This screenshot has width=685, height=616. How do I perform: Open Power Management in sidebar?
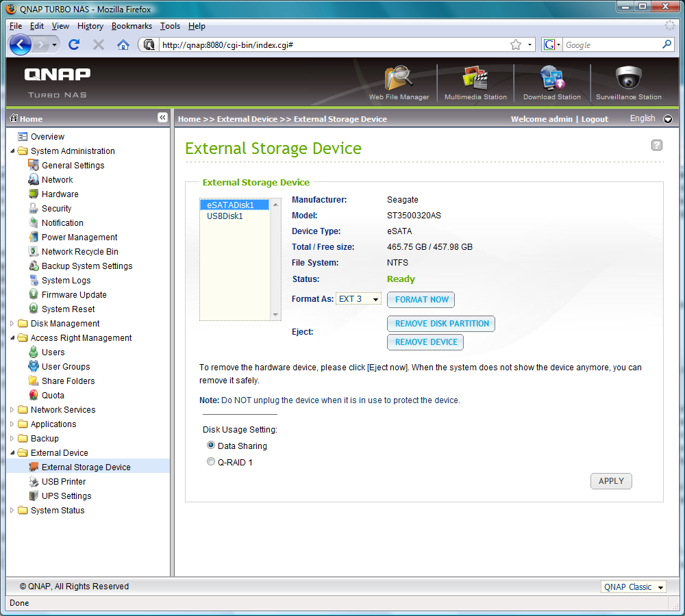coord(79,238)
